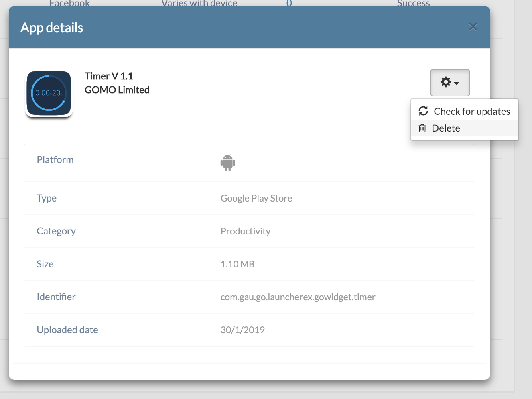The width and height of the screenshot is (532, 399).
Task: Click GOMO Limited developer name
Action: pos(117,90)
